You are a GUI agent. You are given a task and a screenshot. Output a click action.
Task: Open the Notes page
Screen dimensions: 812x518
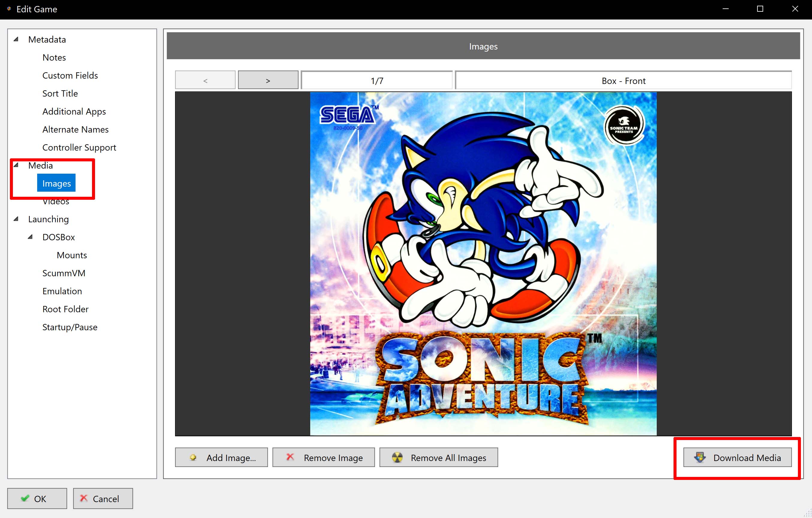pos(54,57)
